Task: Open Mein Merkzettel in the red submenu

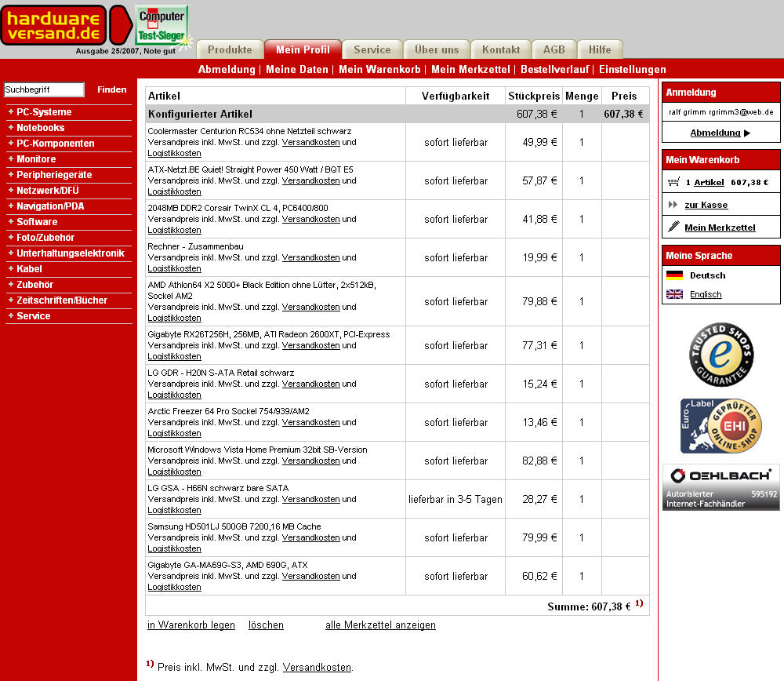Action: [x=470, y=70]
